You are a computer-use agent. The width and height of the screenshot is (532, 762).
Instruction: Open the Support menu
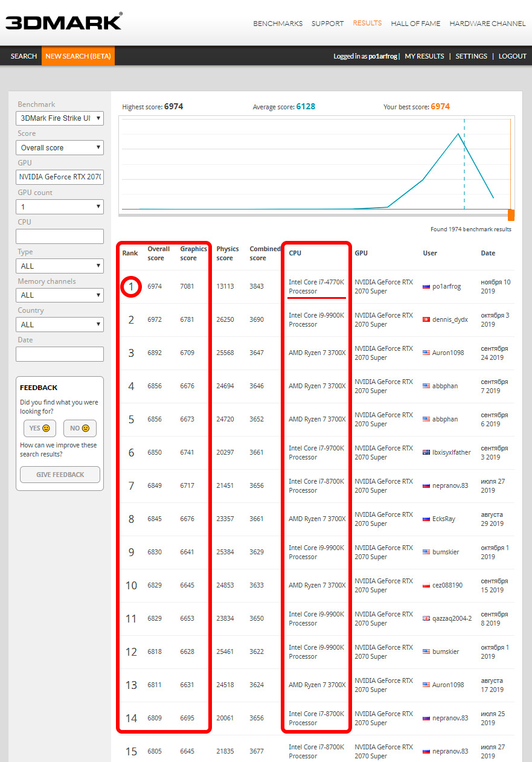point(328,24)
